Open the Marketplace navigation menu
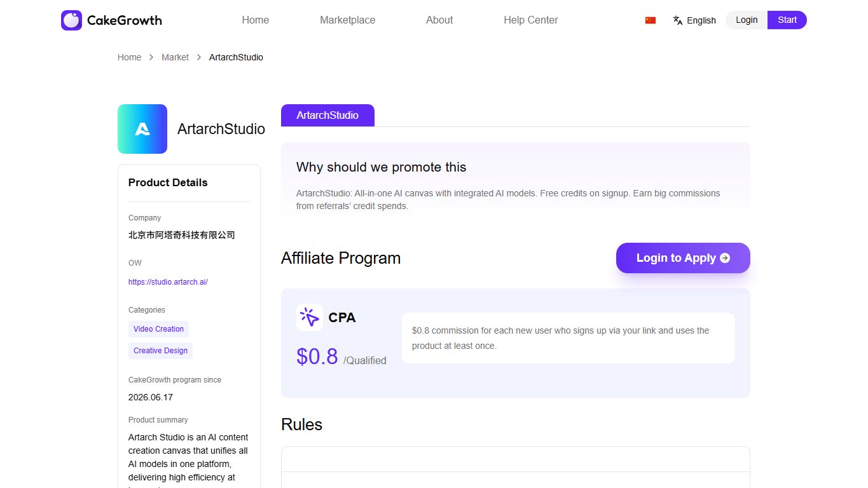 pyautogui.click(x=347, y=20)
